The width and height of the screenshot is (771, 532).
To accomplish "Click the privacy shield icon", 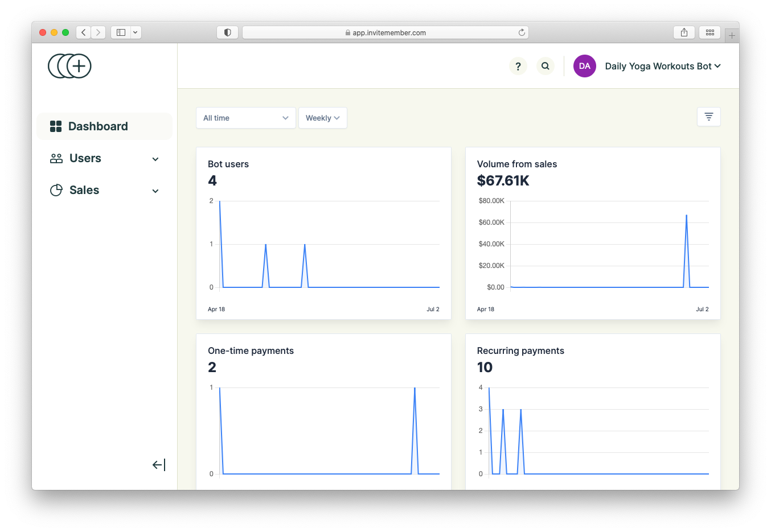I will (x=227, y=32).
